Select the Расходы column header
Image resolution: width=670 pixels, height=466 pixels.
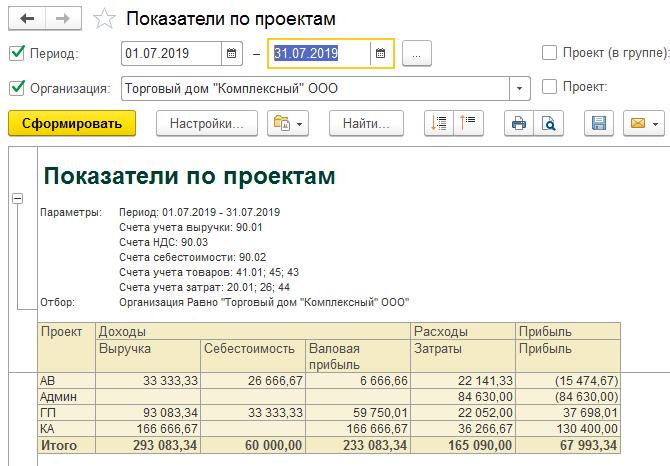[x=463, y=331]
